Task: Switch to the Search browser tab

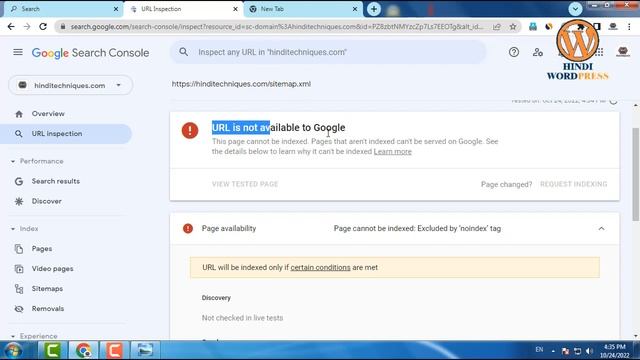Action: pos(62,9)
